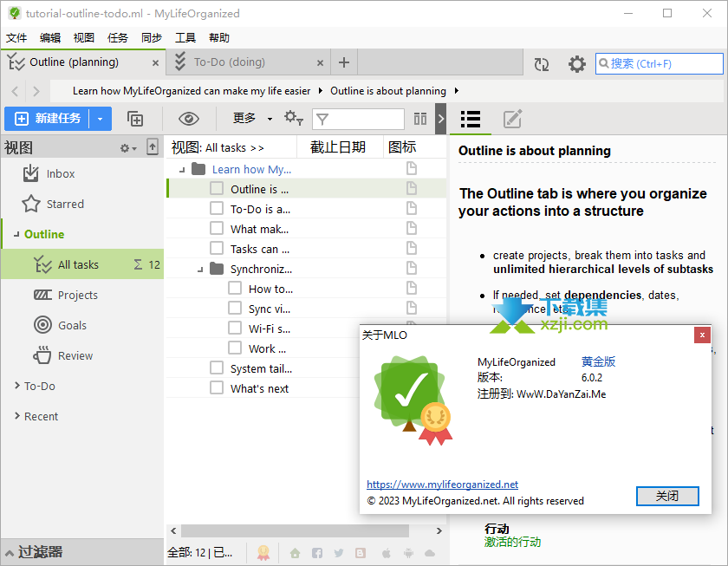Toggle the eye visibility icon in the toolbar
This screenshot has height=566, width=728.
coord(189,119)
